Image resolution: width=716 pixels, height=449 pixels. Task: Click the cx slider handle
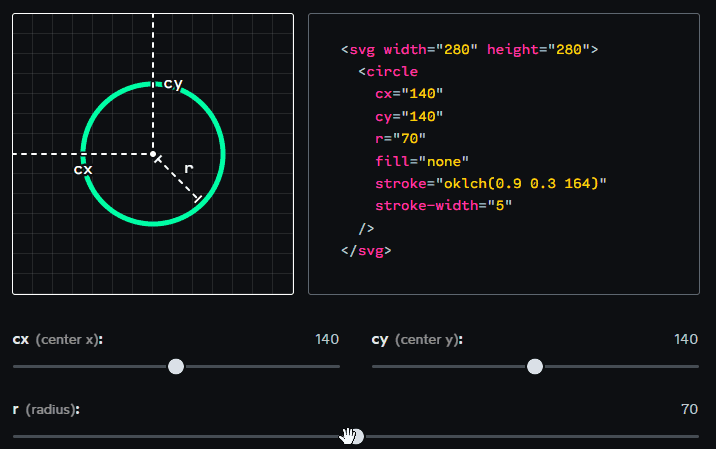176,366
